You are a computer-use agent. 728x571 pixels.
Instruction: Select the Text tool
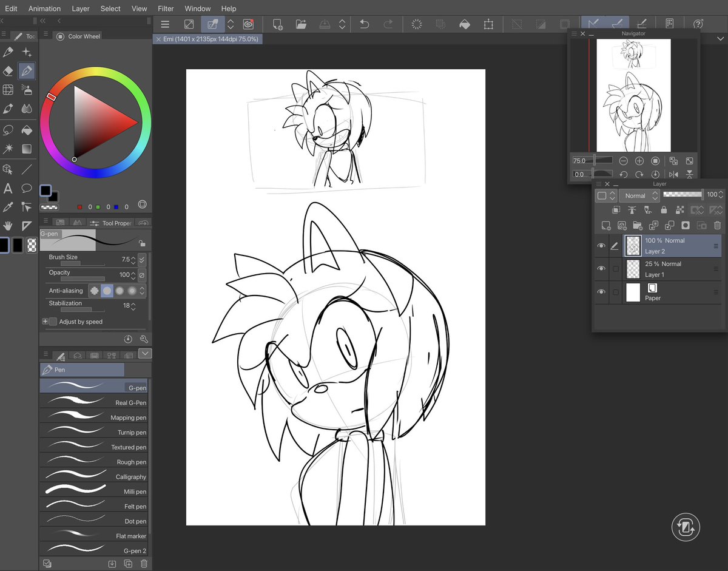[8, 188]
